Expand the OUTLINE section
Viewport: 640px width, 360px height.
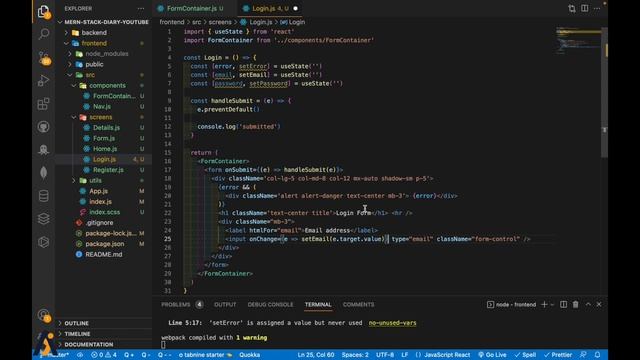[x=76, y=323]
